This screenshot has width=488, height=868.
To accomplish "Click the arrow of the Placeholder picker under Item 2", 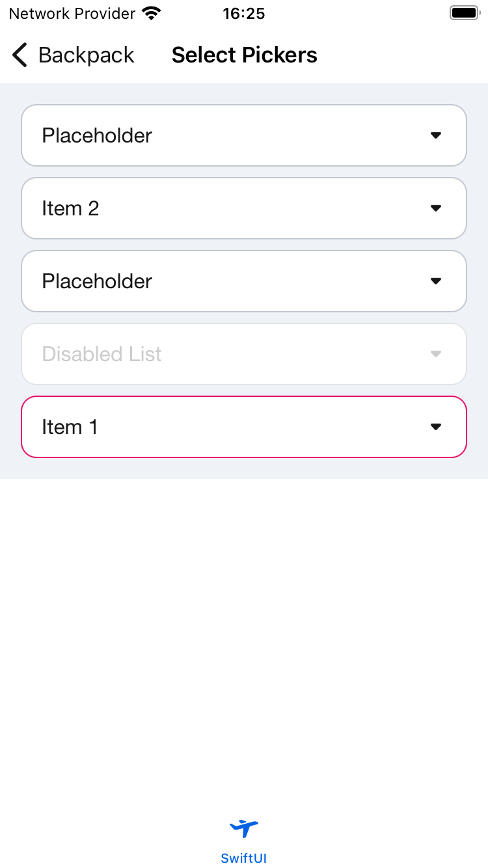I will pos(436,281).
